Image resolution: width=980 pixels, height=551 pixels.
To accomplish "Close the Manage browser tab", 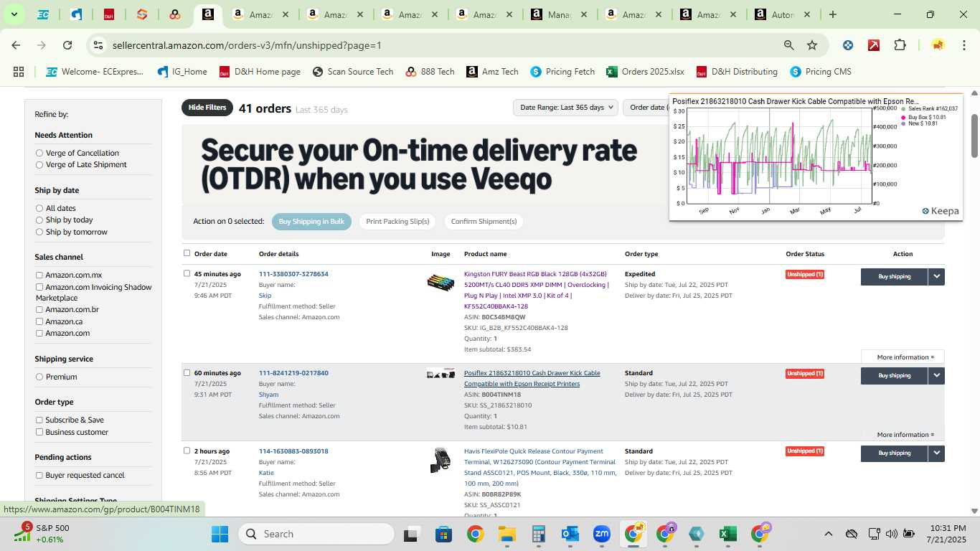I will coord(583,14).
